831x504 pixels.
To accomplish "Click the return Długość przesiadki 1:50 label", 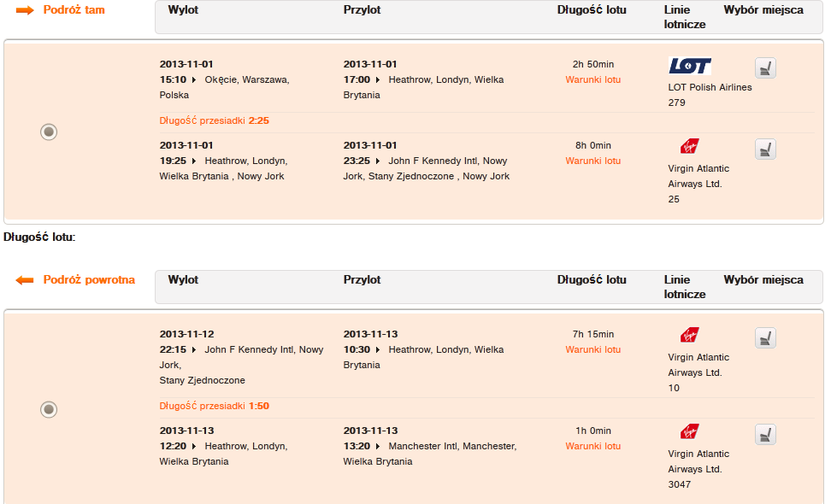I will coord(214,406).
